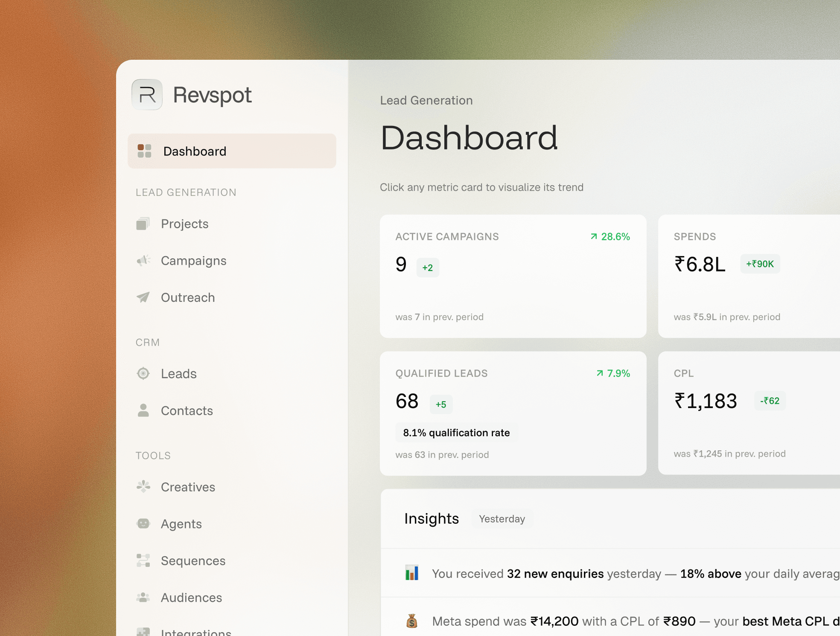Open the Active Campaigns metric card
The image size is (840, 636).
(x=513, y=276)
